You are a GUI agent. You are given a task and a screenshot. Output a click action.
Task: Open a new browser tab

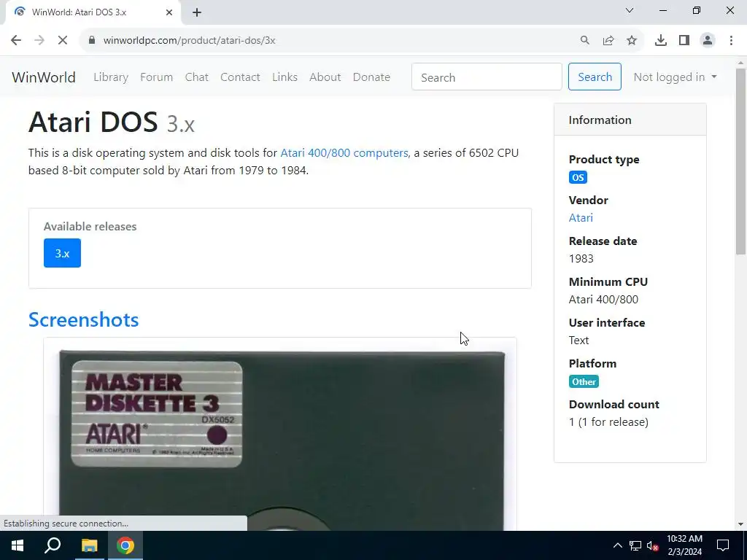197,12
